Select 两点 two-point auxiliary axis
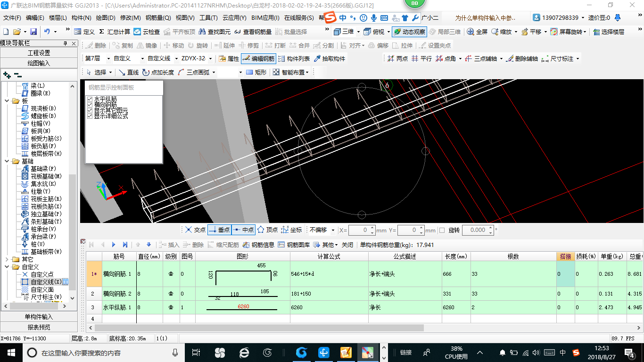Viewport: 644px width, 362px height. point(397,58)
